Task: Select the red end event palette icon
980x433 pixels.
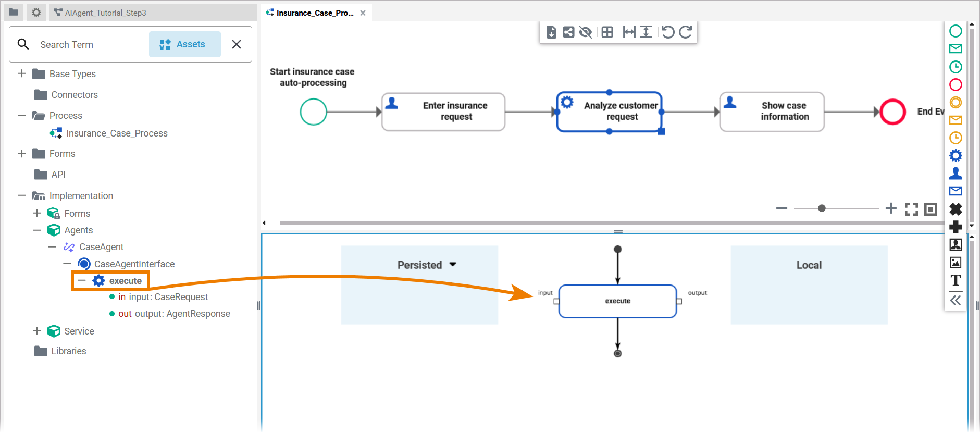Action: [x=956, y=84]
